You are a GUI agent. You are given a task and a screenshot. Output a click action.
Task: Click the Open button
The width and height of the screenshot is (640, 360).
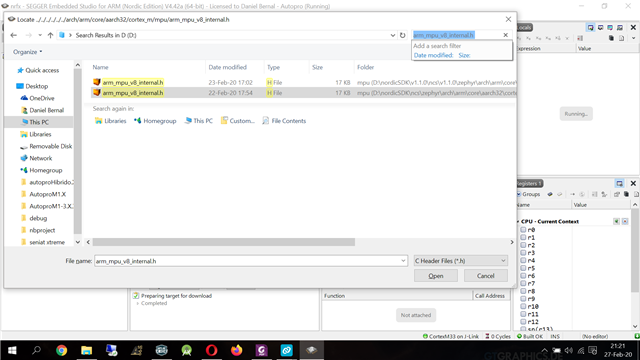click(436, 276)
